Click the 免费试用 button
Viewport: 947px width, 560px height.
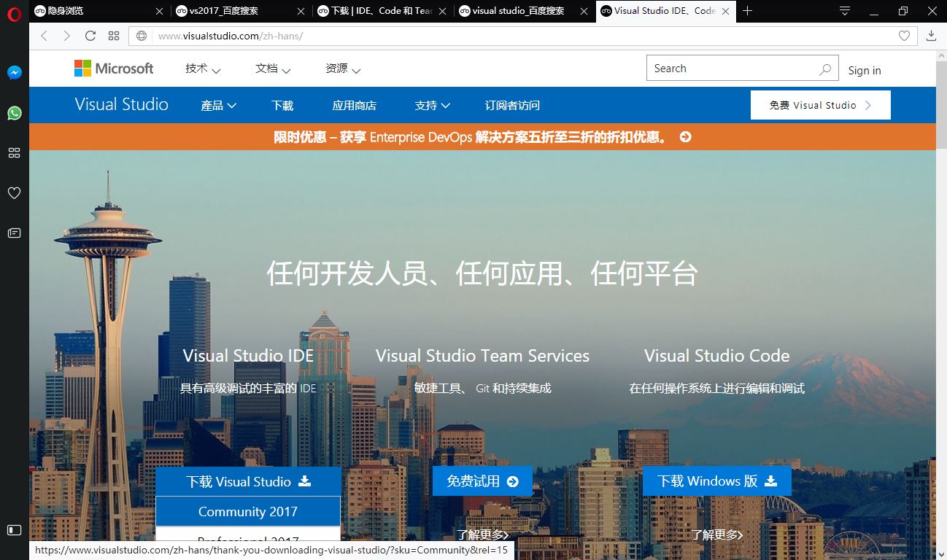[482, 481]
